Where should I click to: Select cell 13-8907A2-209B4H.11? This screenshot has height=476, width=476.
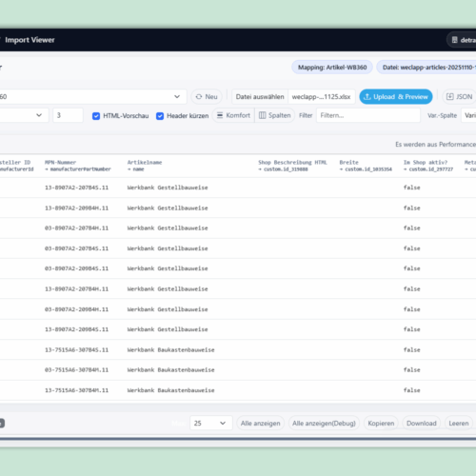(76, 208)
